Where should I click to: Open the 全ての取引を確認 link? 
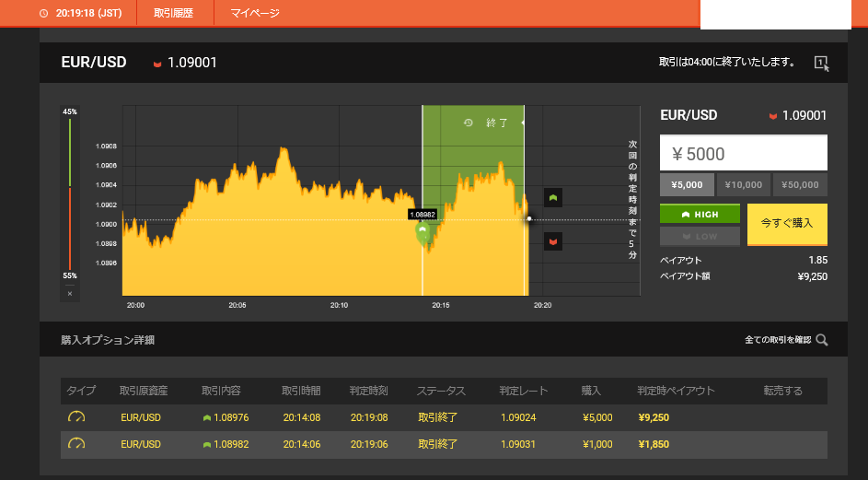pyautogui.click(x=778, y=340)
